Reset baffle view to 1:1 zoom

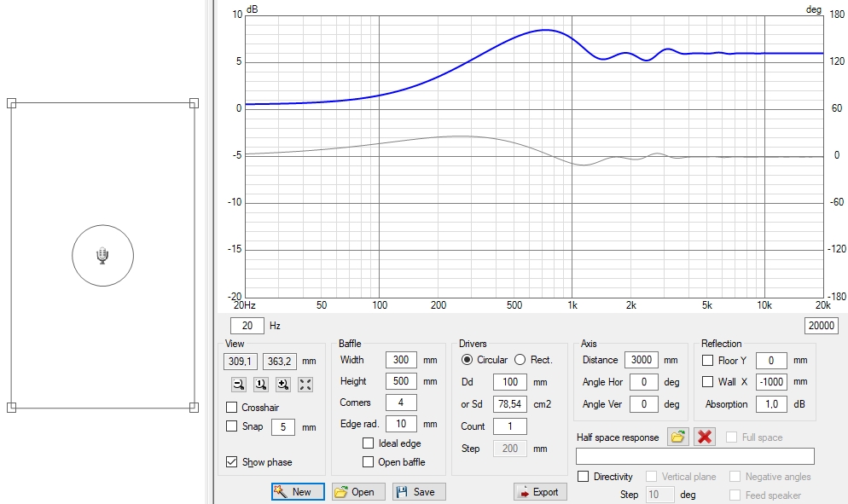click(261, 385)
